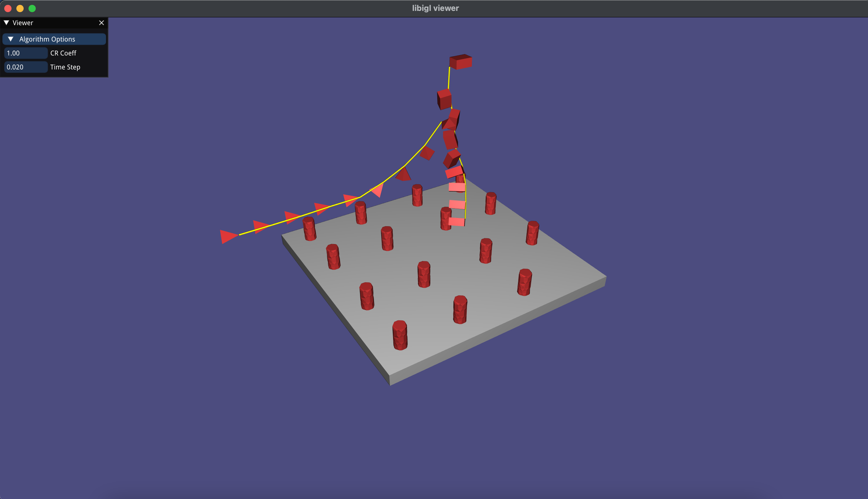The image size is (868, 499).
Task: Select the leftmost red cone at the curve's end
Action: [227, 236]
